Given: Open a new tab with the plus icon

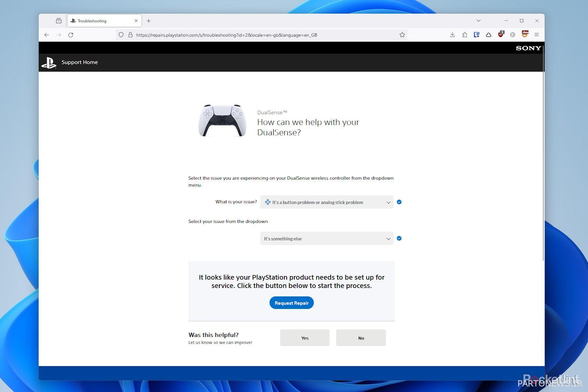Looking at the screenshot, I should pos(148,21).
